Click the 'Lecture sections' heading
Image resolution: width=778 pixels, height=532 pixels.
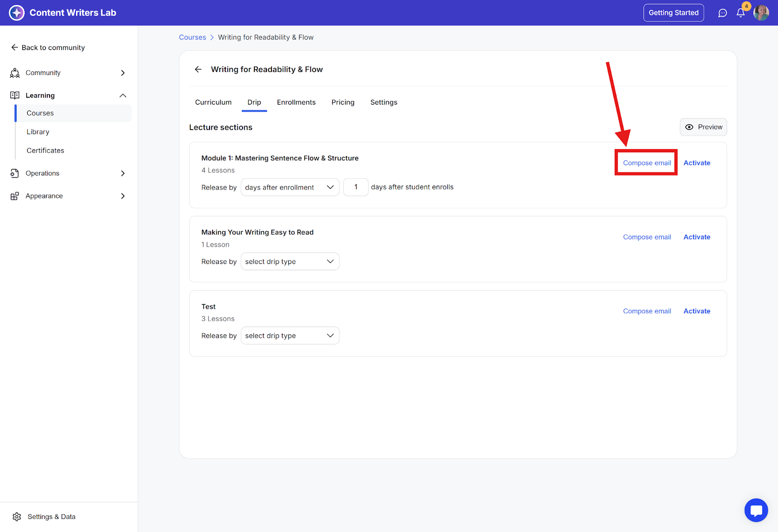221,127
